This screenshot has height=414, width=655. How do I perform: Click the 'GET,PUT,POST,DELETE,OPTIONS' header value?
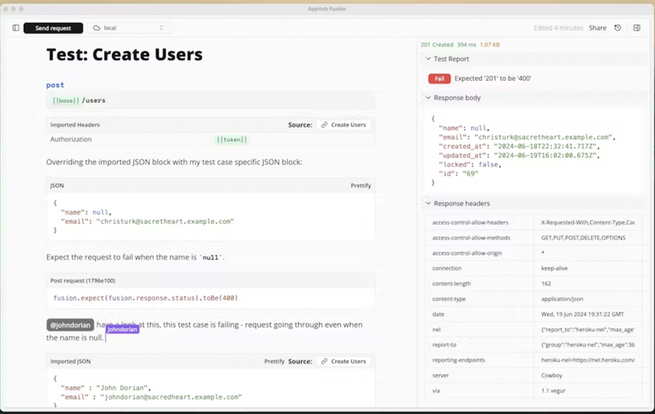click(583, 238)
